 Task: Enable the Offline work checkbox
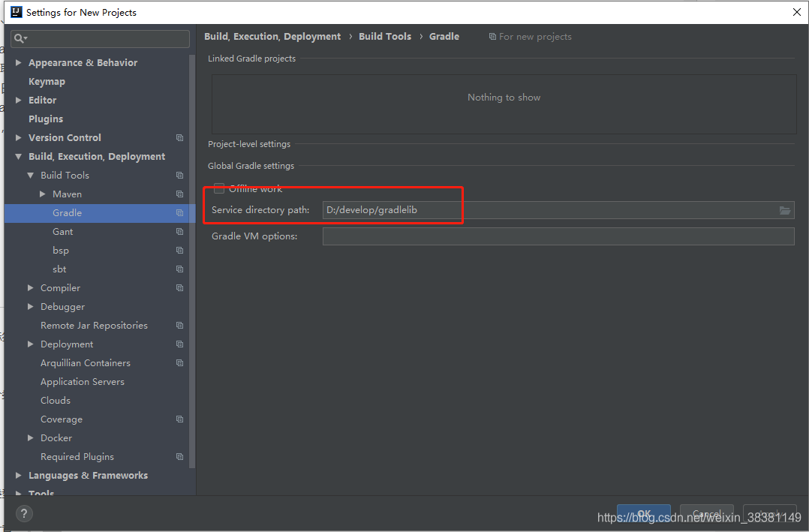[x=218, y=188]
